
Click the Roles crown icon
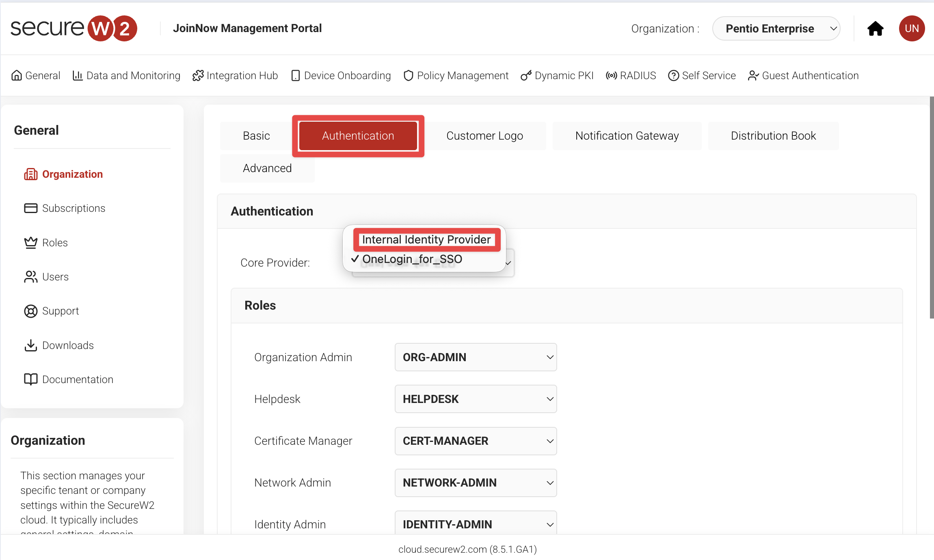click(x=31, y=243)
